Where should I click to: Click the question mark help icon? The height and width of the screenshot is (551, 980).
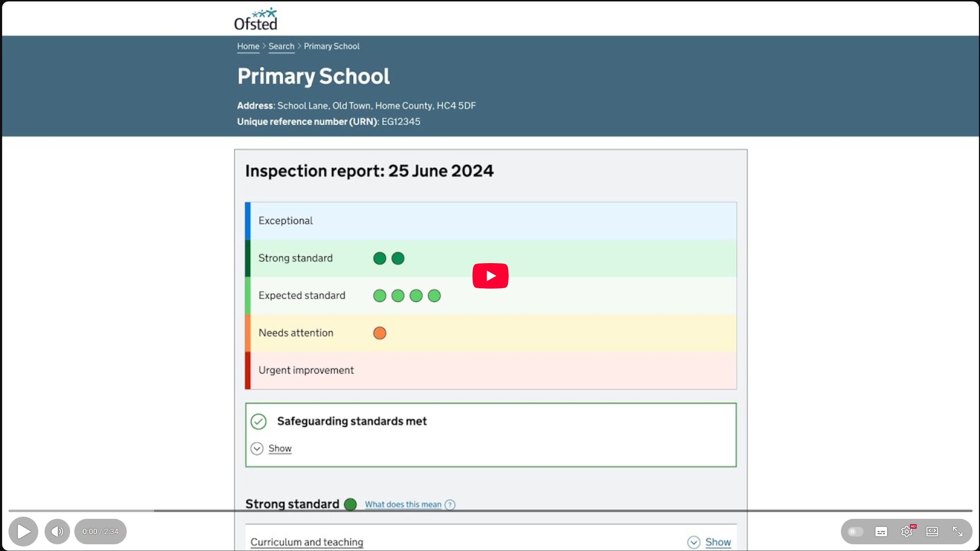tap(450, 505)
